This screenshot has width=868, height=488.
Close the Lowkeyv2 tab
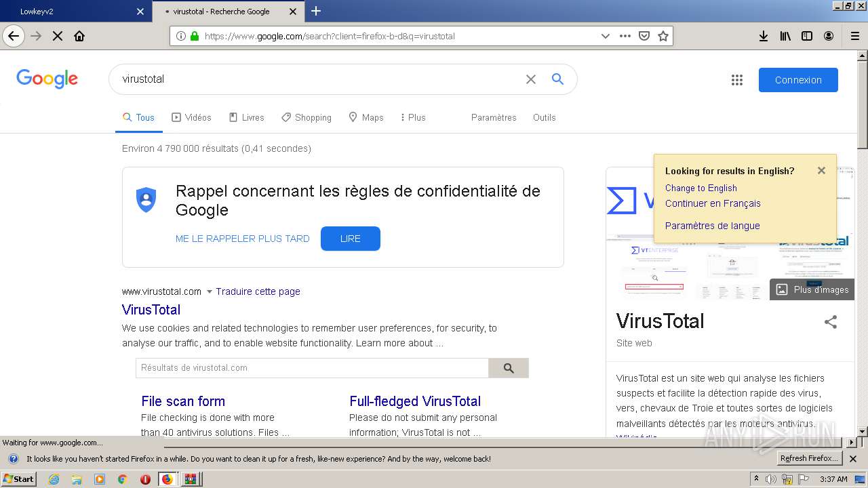pos(140,12)
